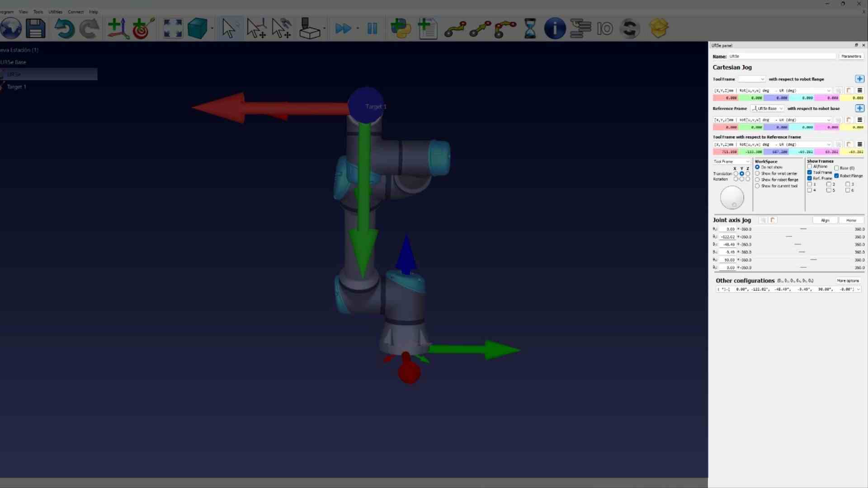The image size is (868, 488).
Task: Start fast simulation with double arrows
Action: coord(343,29)
